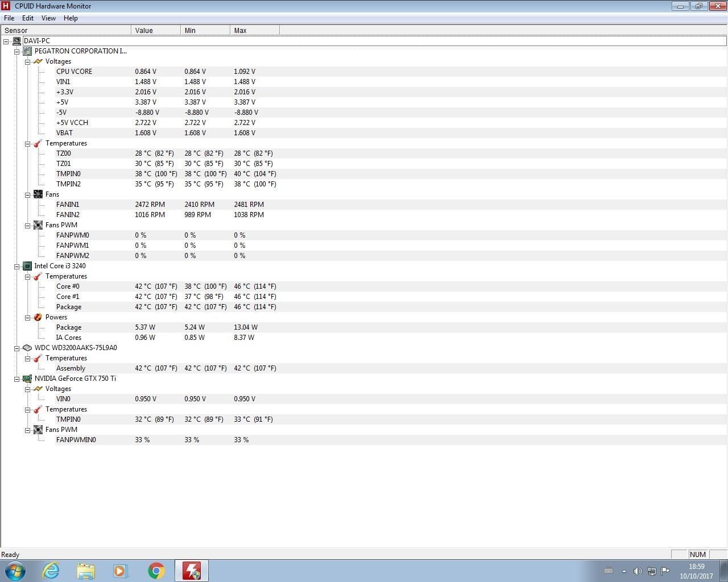Open the View menu
The height and width of the screenshot is (582, 728).
tap(48, 18)
